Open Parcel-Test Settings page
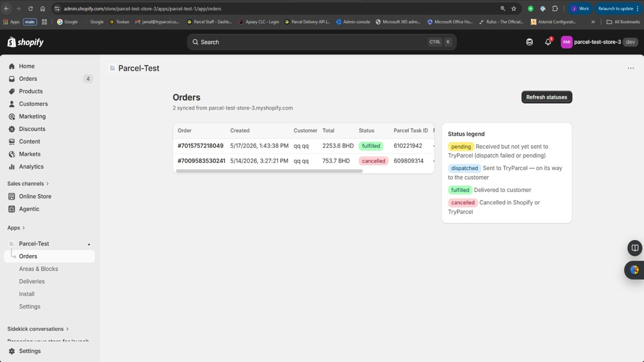Screen dimensions: 644x362 (x=29, y=306)
